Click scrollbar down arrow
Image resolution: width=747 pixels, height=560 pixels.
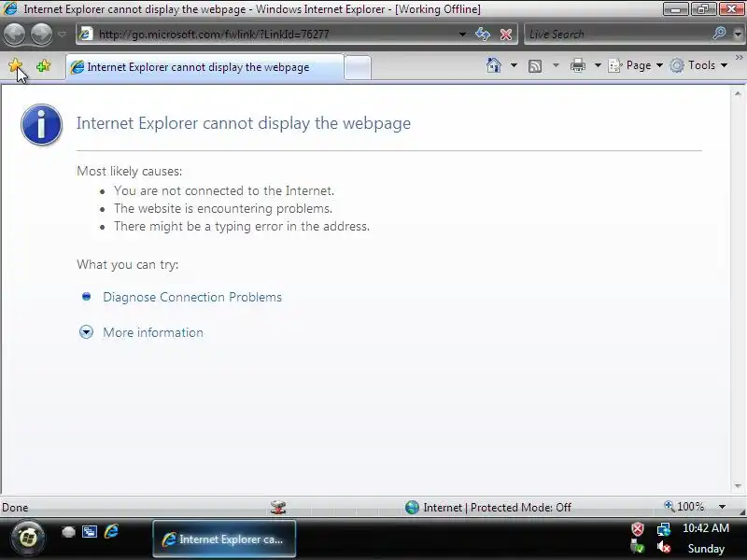pos(738,486)
